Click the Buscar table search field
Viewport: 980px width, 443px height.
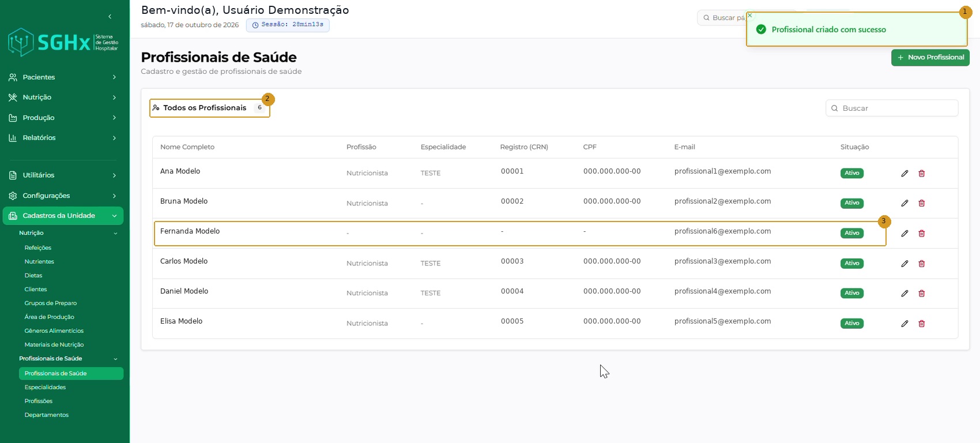click(892, 108)
